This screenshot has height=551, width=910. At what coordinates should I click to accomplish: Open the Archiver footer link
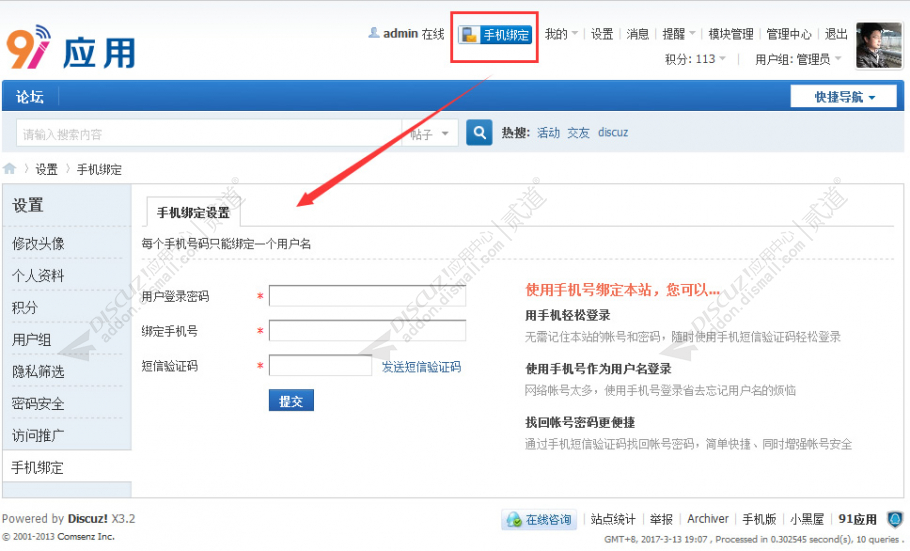pos(707,519)
